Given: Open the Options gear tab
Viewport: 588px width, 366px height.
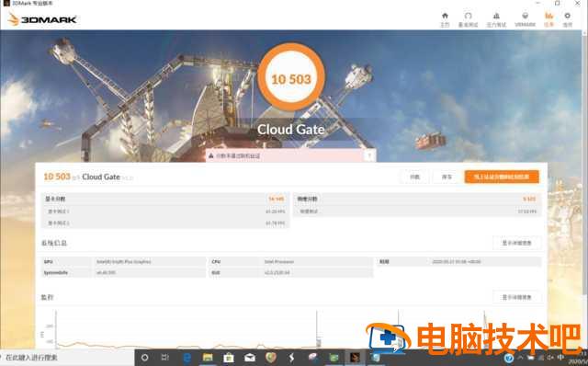Looking at the screenshot, I should coord(568,19).
